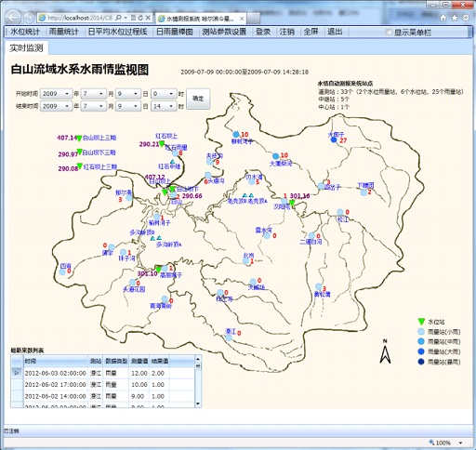Click the browser Forward arrow button

(x=29, y=18)
